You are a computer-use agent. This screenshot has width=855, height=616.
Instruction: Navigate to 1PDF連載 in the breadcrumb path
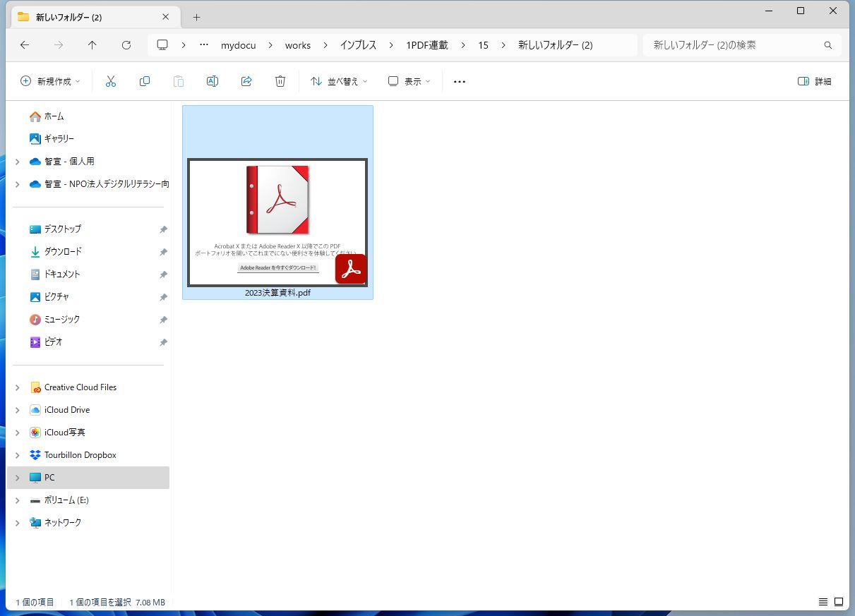(x=426, y=44)
